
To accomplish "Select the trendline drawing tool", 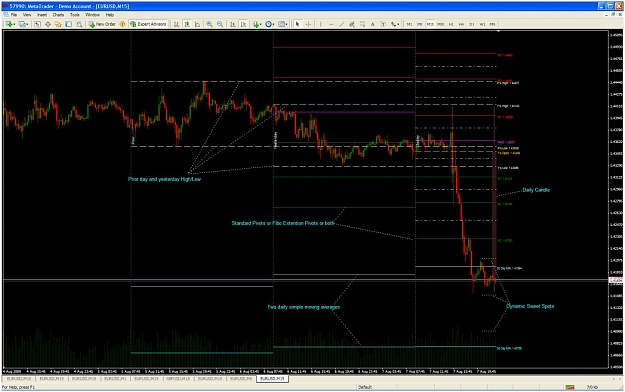I will [342, 24].
